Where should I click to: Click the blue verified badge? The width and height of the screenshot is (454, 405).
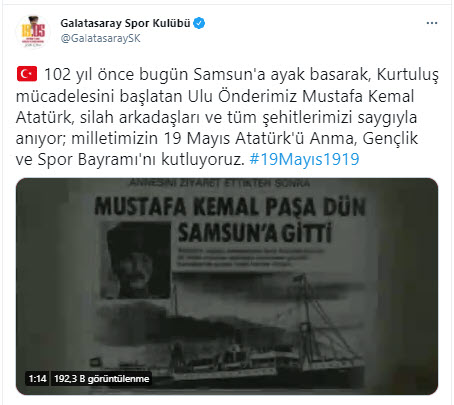tap(199, 23)
